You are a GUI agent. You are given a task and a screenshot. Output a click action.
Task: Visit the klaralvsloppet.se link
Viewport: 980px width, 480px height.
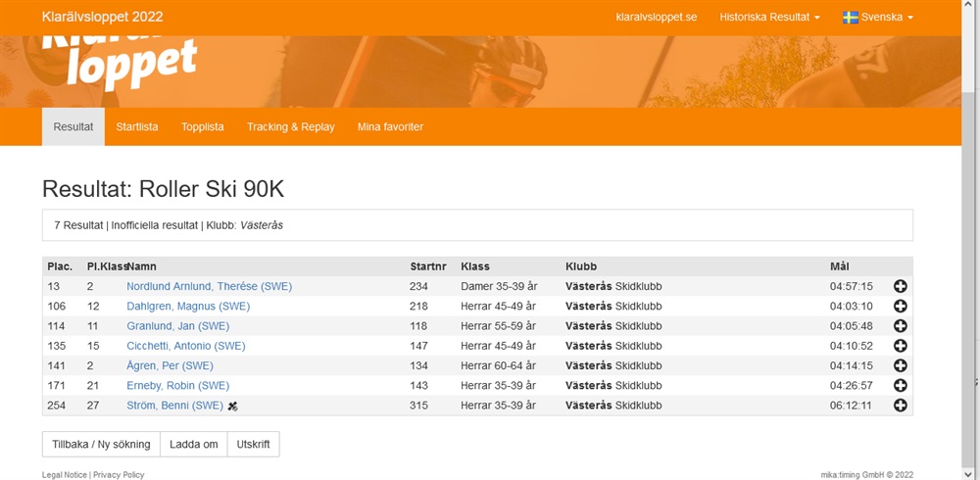657,18
